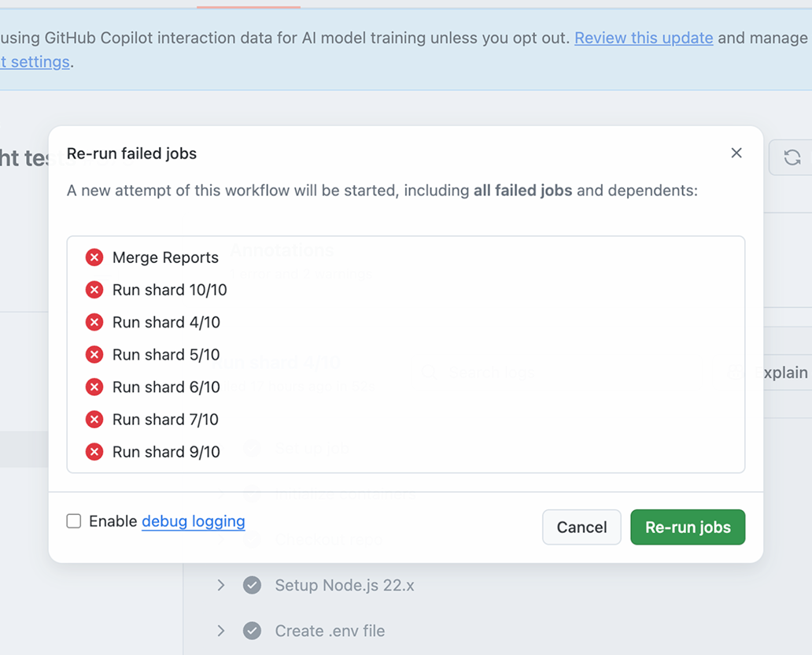Click the green Re-run jobs button
812x655 pixels.
click(688, 527)
